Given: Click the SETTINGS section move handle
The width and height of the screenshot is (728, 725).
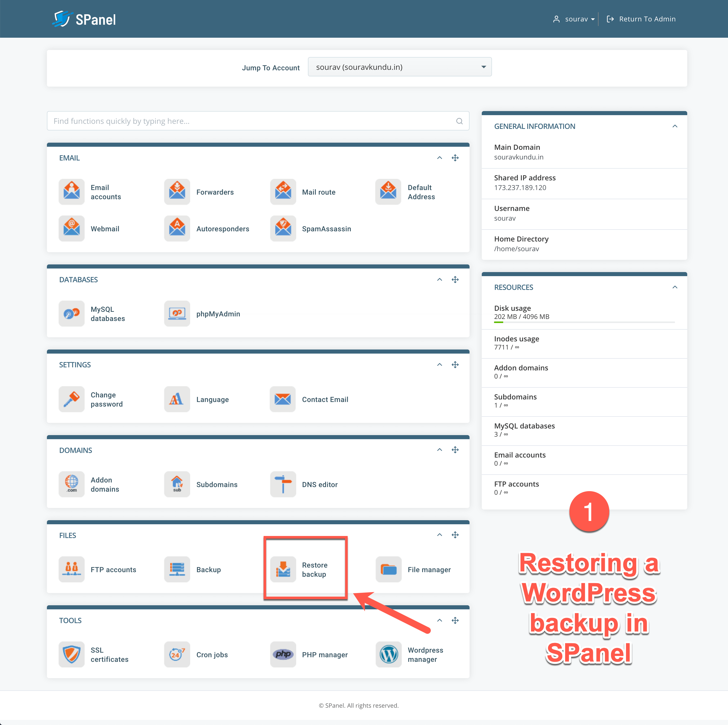Looking at the screenshot, I should 455,365.
